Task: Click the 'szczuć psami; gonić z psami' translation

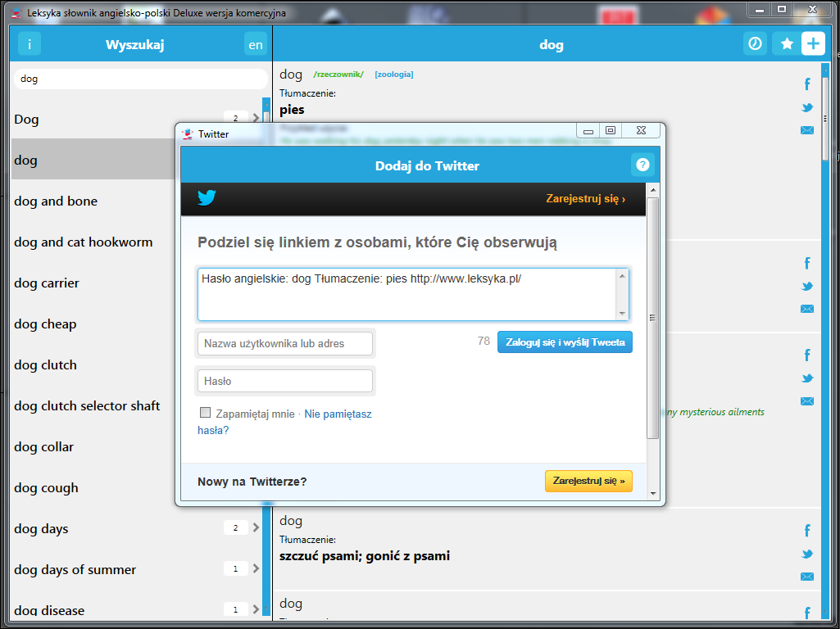Action: [x=365, y=556]
